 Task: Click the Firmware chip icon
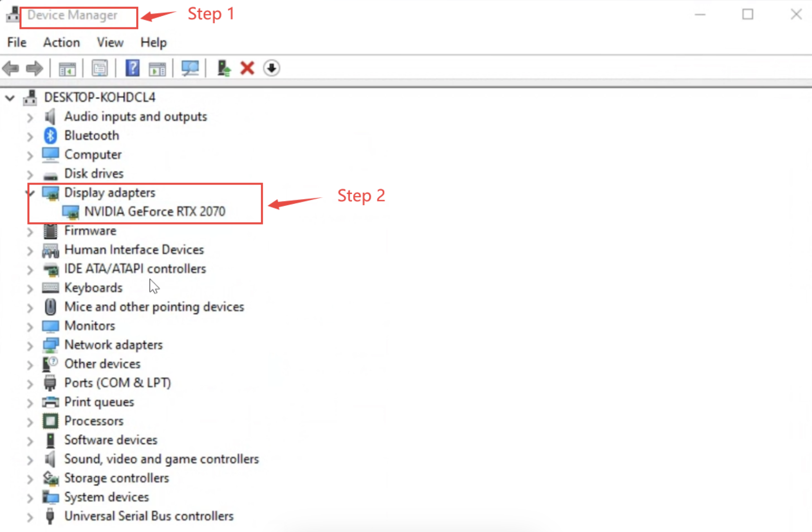coord(51,231)
